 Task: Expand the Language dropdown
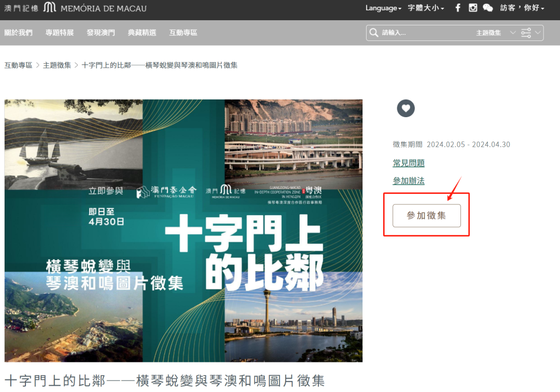click(x=383, y=8)
